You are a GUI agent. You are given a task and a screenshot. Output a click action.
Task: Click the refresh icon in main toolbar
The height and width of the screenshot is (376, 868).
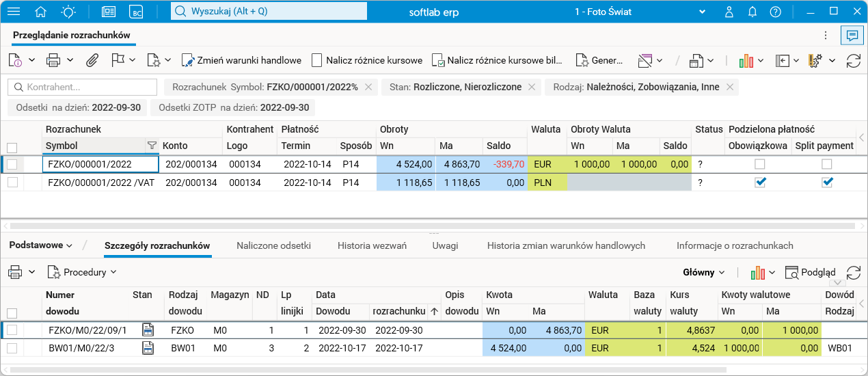tap(853, 60)
